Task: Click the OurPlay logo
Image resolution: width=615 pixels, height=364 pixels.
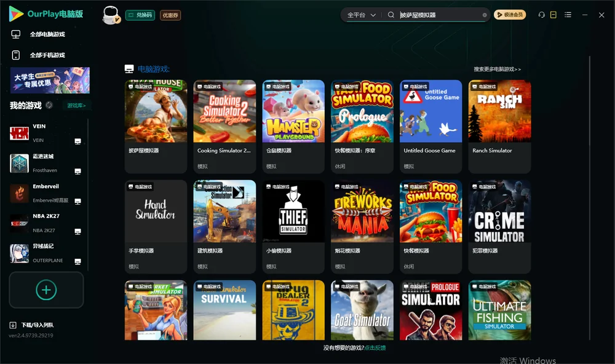Action: 46,14
